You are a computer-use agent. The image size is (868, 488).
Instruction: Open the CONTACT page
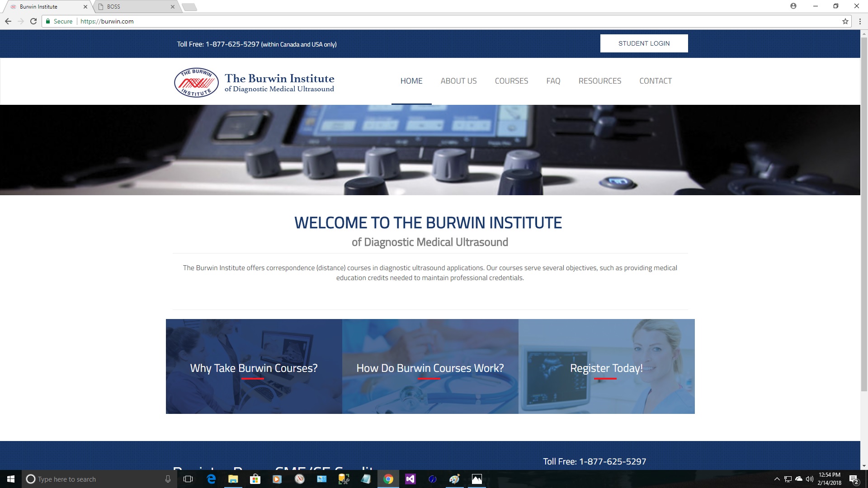[656, 81]
